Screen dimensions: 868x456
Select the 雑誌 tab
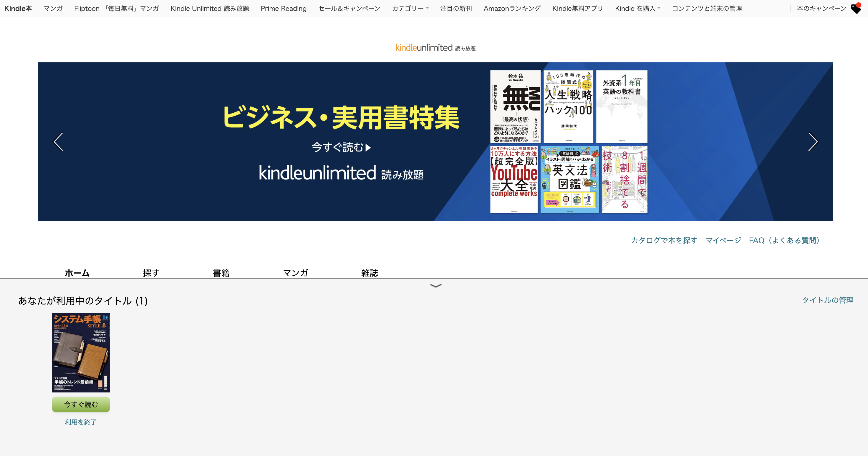click(370, 272)
